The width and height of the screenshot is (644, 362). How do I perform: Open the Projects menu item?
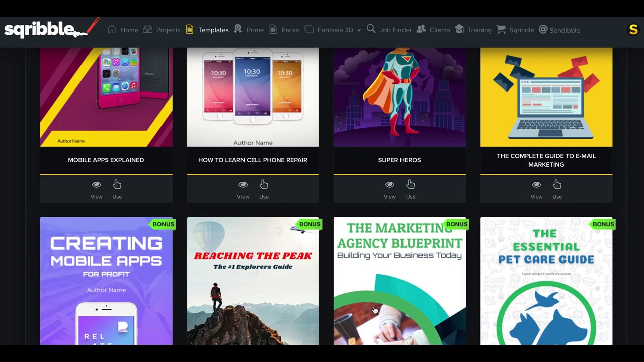[x=168, y=30]
